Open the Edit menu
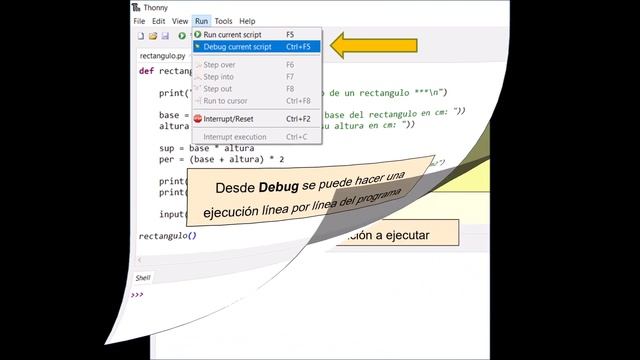This screenshot has height=360, width=640. point(158,21)
